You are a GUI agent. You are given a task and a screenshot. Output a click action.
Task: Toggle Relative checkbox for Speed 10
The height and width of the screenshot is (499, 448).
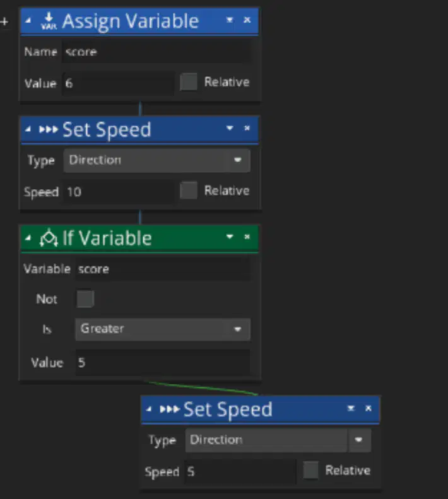tap(189, 191)
